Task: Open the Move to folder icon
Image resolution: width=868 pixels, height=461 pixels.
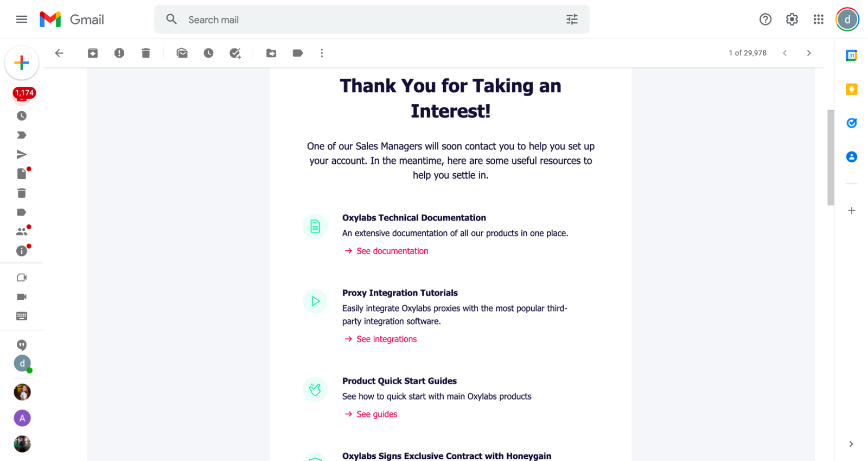Action: click(271, 53)
